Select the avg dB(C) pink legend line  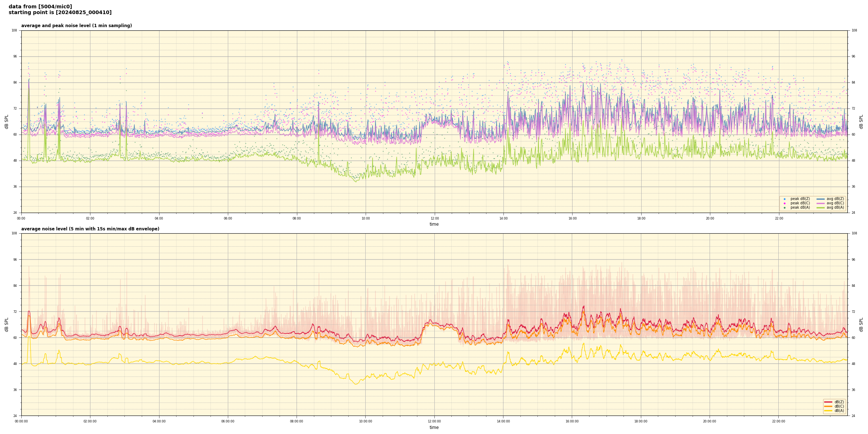[820, 203]
